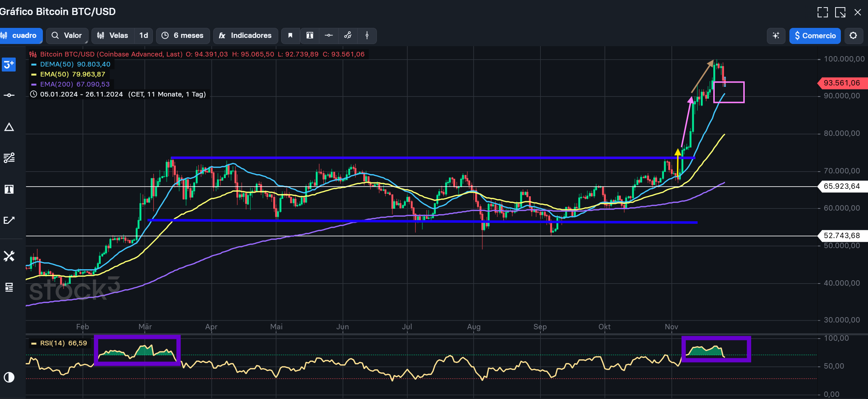Image resolution: width=868 pixels, height=399 pixels.
Task: Select the text annotation tool in top toolbar
Action: tap(310, 35)
